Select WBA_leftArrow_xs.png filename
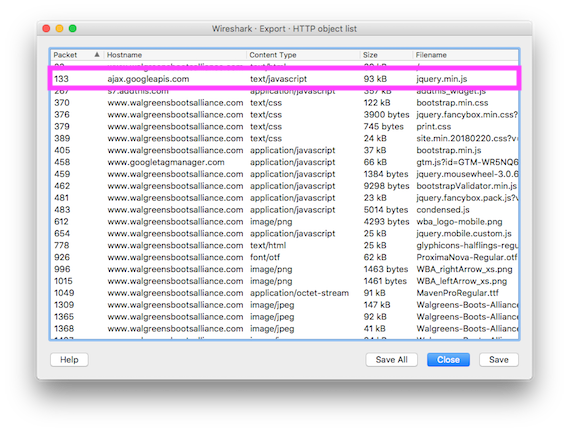The height and width of the screenshot is (432, 569). [462, 281]
